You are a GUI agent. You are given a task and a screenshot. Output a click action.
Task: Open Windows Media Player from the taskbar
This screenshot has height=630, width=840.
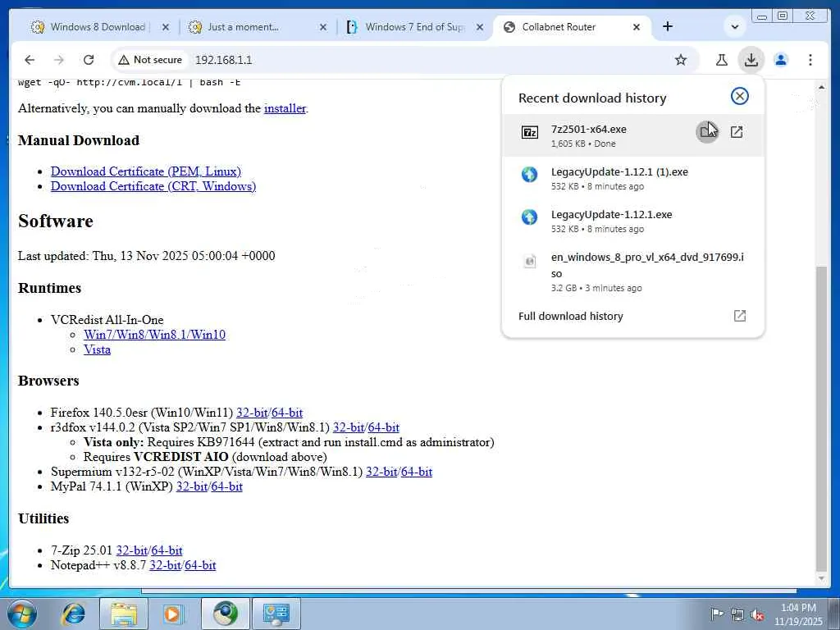(173, 614)
